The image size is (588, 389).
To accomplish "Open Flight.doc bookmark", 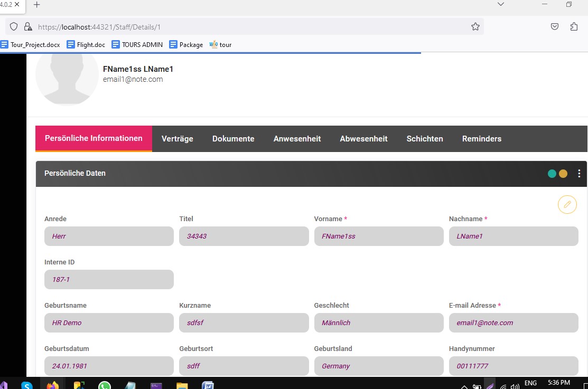I will click(x=86, y=44).
